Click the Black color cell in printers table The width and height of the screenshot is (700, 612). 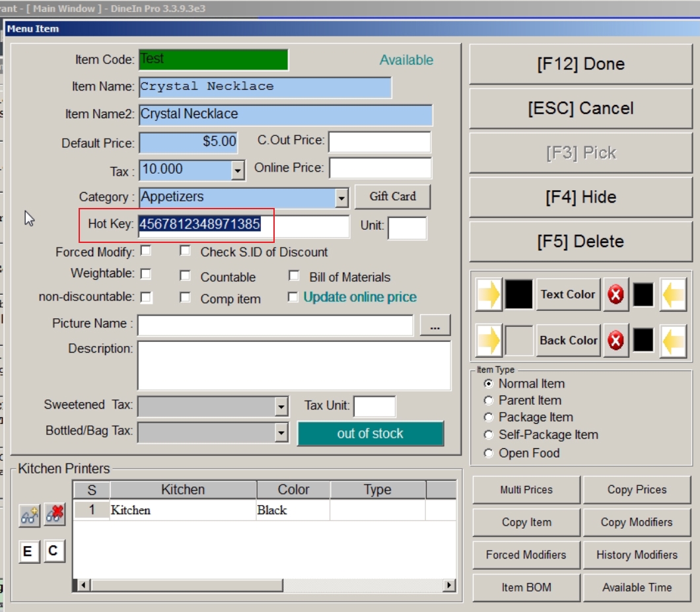(293, 510)
